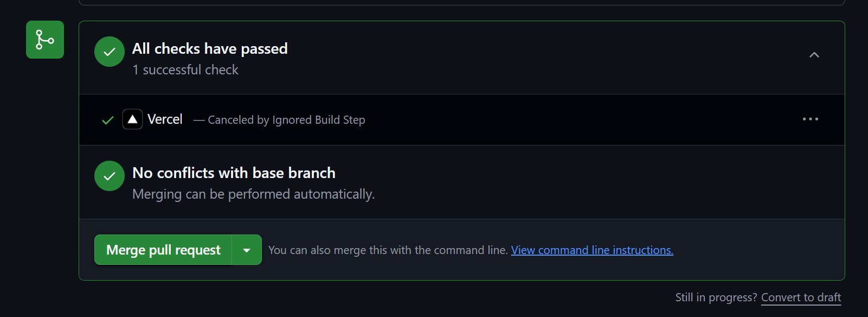
Task: Click Merging can be performed automatically text
Action: 253,194
